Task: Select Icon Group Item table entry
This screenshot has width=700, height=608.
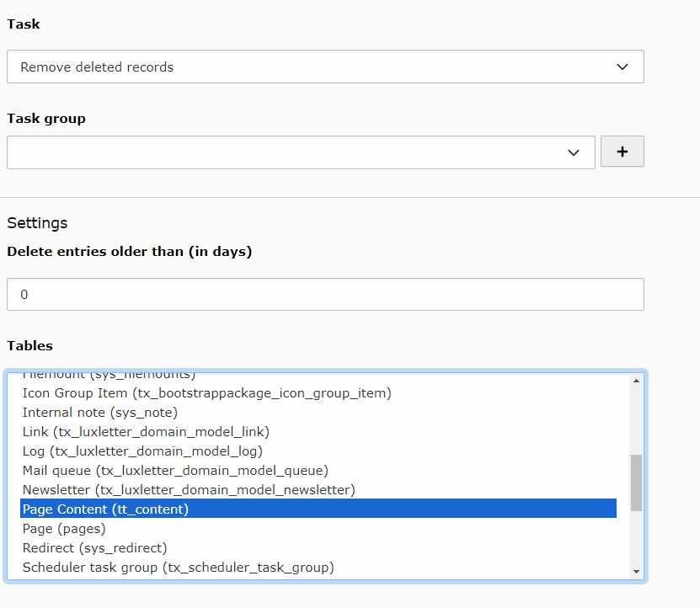Action: [x=206, y=393]
